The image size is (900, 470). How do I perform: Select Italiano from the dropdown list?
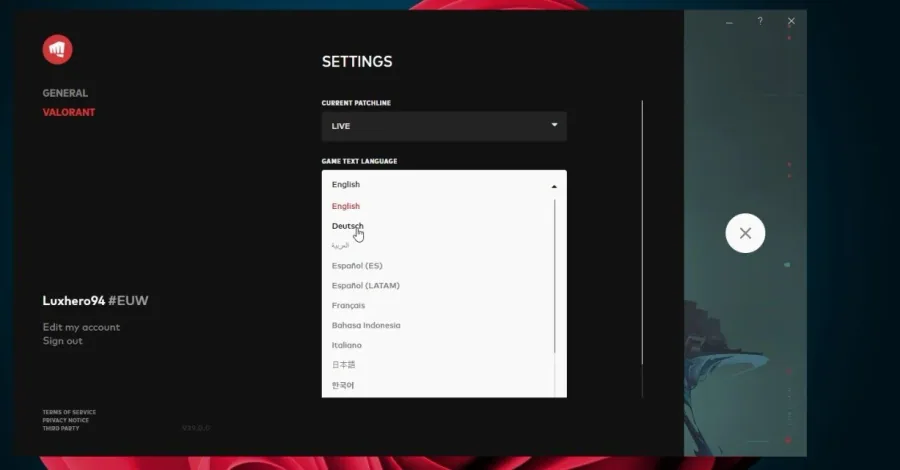coord(347,345)
